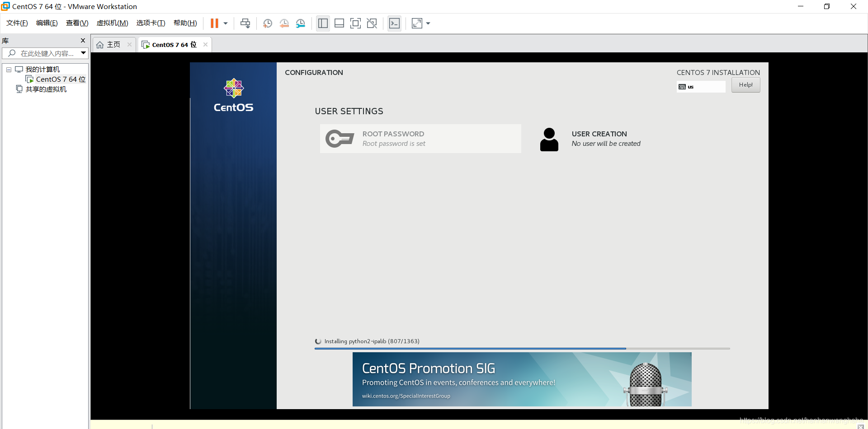Open the 文件(F) menu
This screenshot has width=868, height=429.
coord(17,23)
